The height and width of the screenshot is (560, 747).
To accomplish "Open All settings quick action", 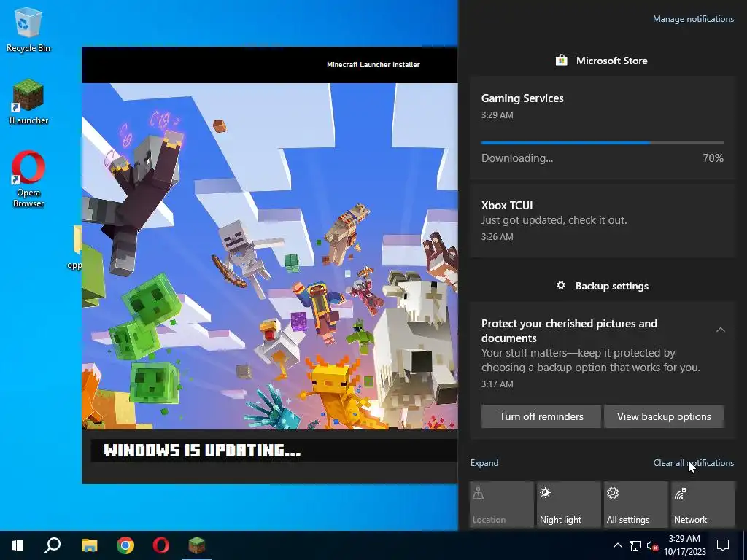I will point(635,505).
